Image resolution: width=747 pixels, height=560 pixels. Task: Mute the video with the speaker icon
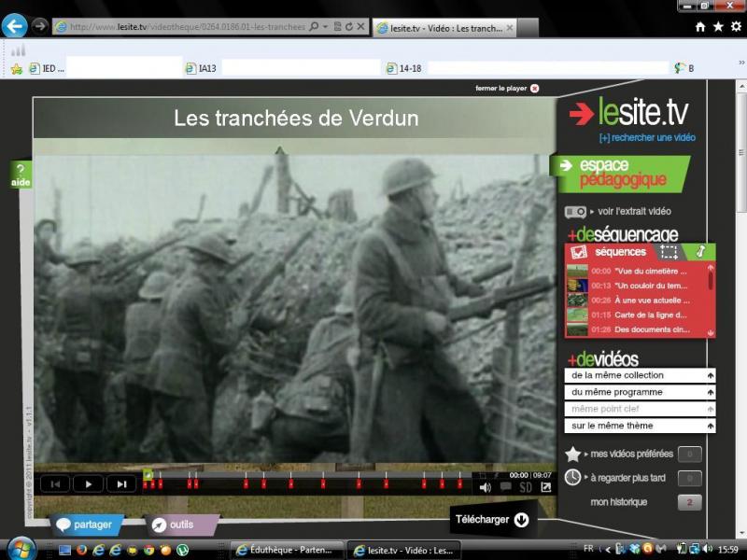(x=485, y=487)
